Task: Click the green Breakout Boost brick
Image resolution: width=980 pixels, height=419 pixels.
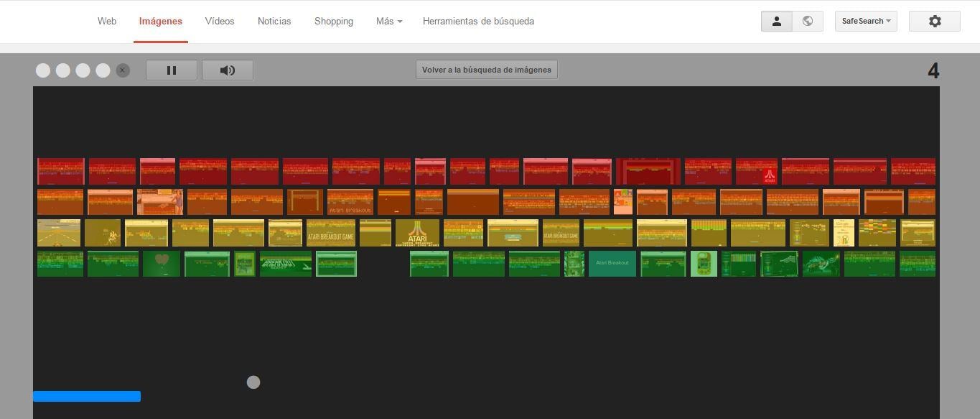Action: coord(286,264)
